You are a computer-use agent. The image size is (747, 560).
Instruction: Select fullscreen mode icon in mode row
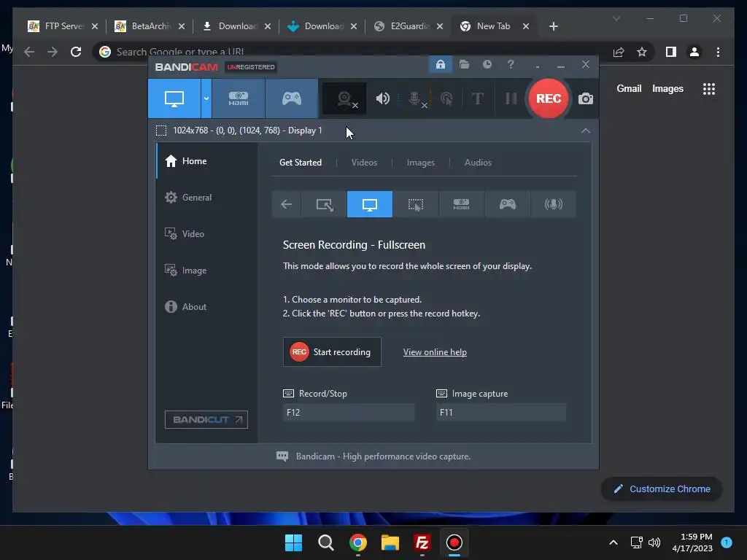[370, 204]
